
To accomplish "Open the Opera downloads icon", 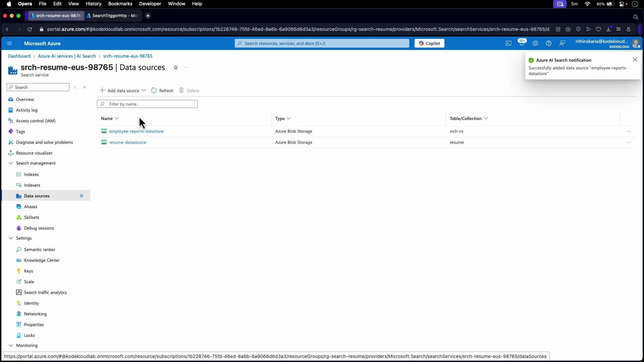I will tap(608, 29).
